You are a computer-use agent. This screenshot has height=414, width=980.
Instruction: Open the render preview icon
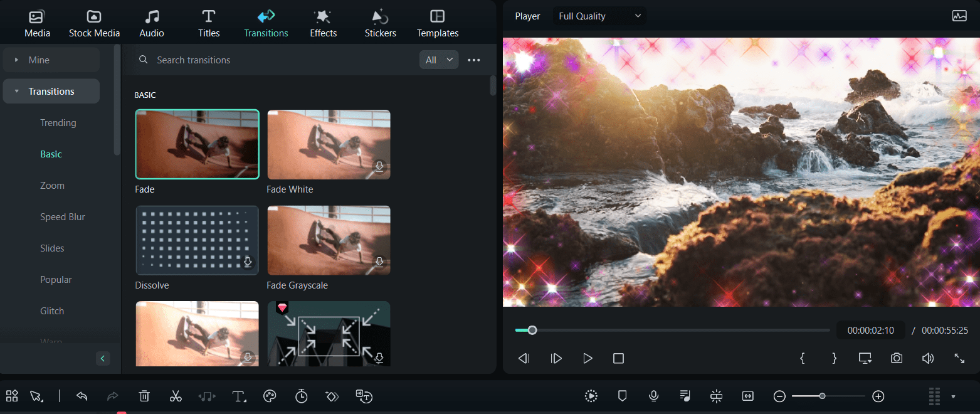pos(591,396)
